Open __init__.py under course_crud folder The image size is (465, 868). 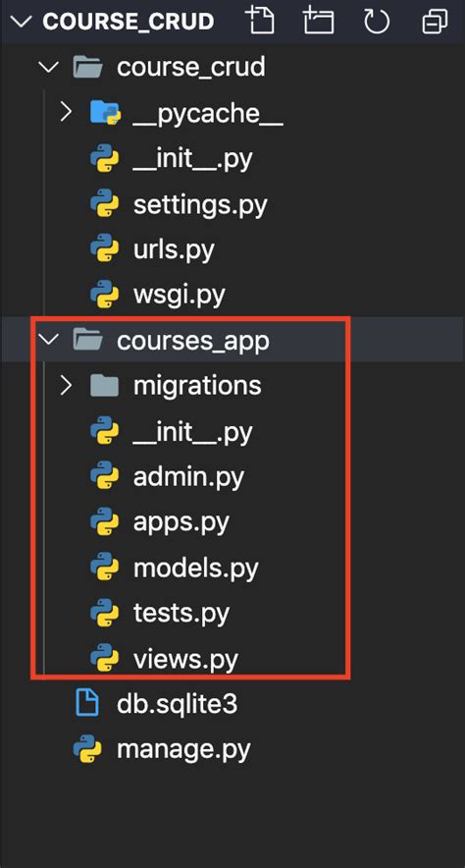pyautogui.click(x=192, y=159)
